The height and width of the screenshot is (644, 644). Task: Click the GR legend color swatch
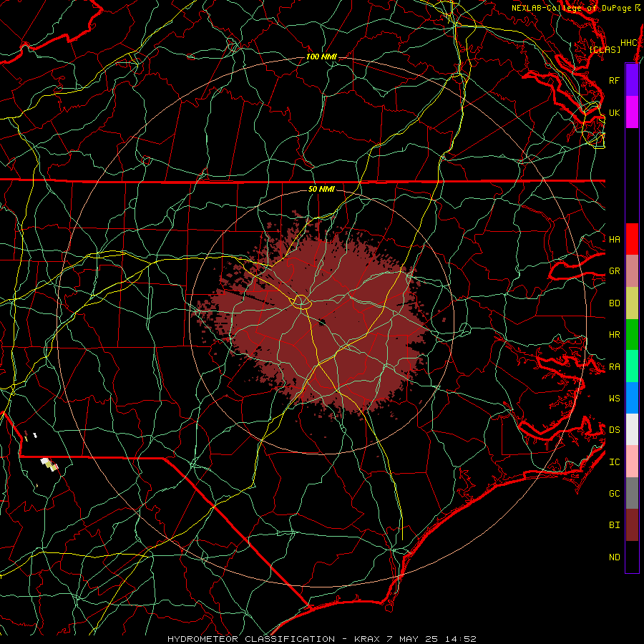pyautogui.click(x=632, y=271)
